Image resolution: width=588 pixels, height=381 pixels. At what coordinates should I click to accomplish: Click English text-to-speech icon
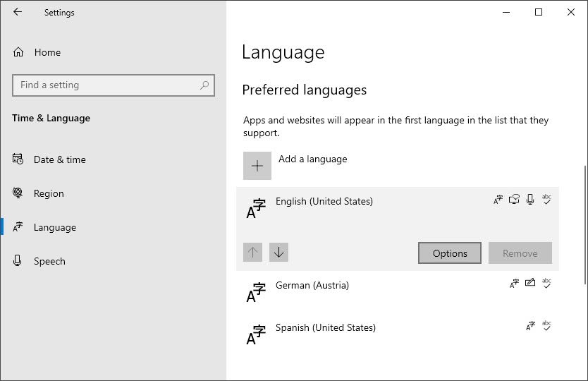[x=514, y=200]
